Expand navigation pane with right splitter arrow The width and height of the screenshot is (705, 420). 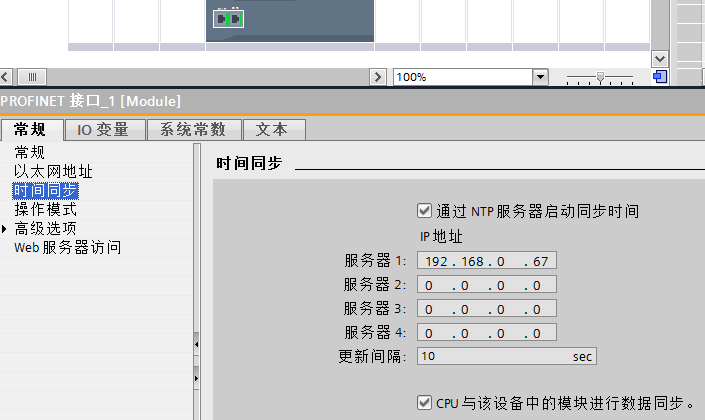click(196, 378)
